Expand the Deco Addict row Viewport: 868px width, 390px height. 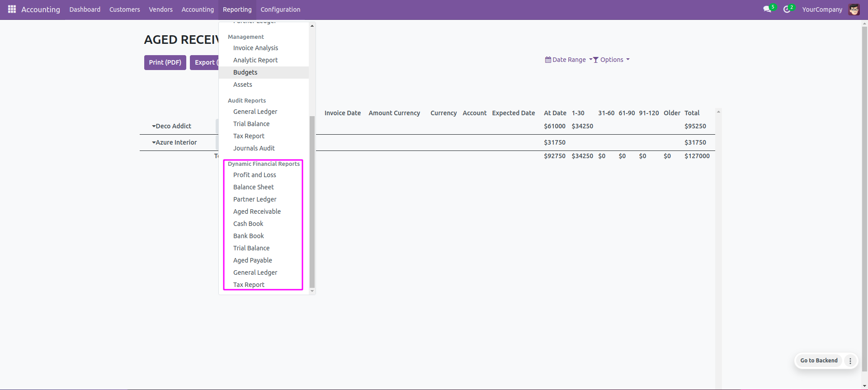154,126
